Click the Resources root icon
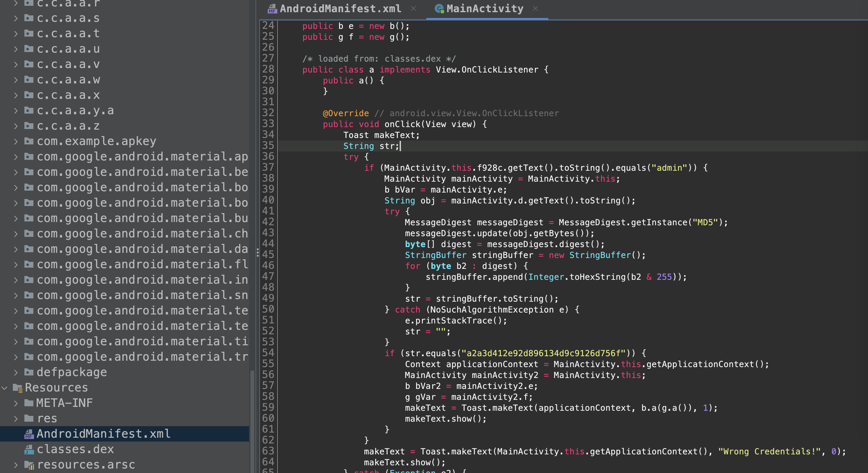This screenshot has height=473, width=868. click(18, 388)
